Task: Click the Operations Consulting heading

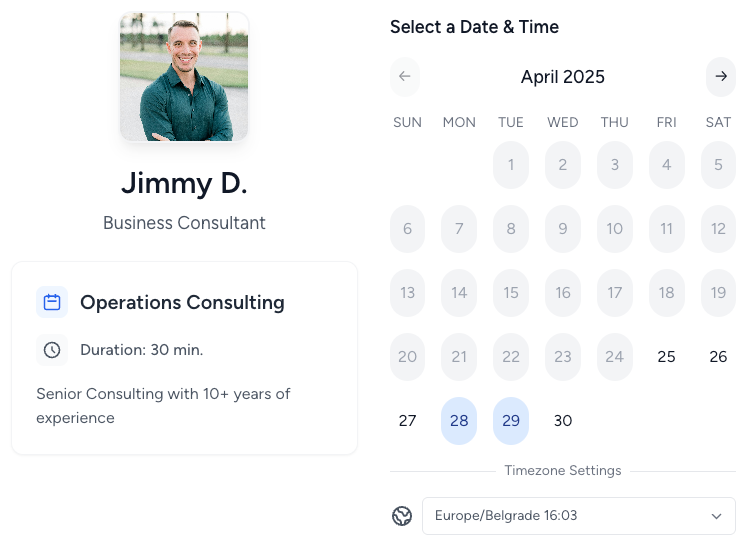Action: click(x=182, y=302)
